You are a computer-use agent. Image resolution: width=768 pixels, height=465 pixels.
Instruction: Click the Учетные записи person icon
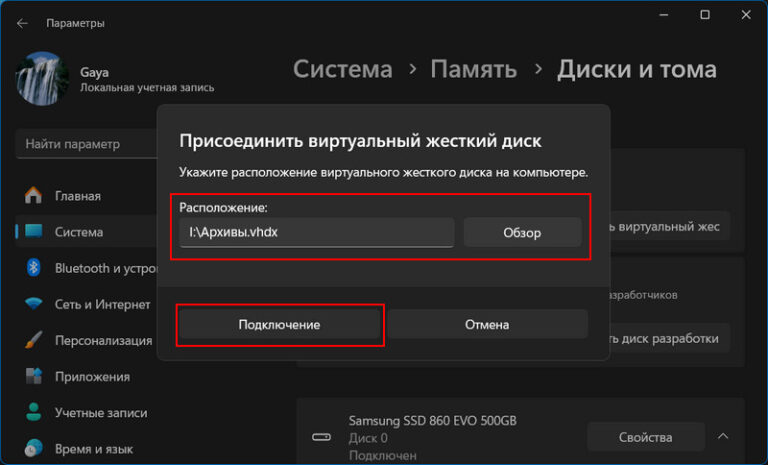point(34,413)
